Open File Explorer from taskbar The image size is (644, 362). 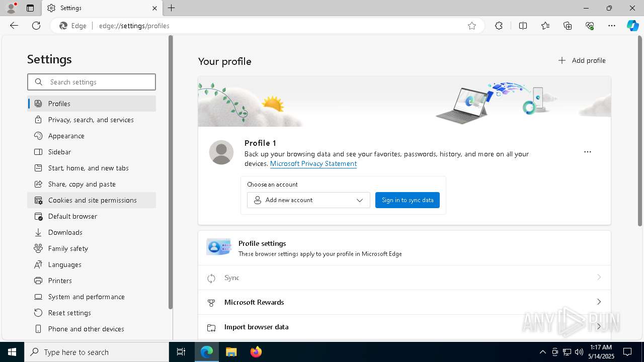(x=231, y=352)
